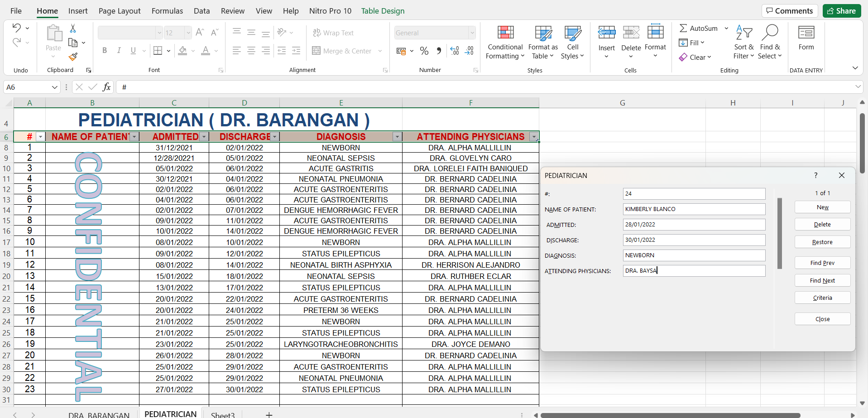Click the Cut scissors icon
The height and width of the screenshot is (418, 868).
point(73,29)
